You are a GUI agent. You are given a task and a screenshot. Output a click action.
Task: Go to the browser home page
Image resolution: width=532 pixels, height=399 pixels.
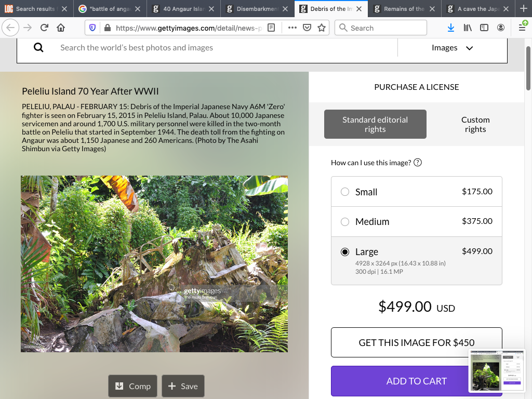61,28
